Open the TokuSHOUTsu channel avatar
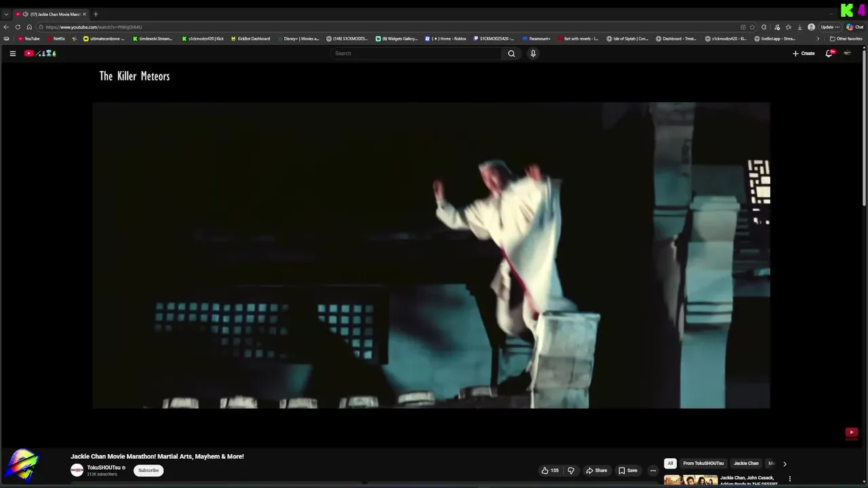Viewport: 868px width, 488px height. [x=77, y=470]
